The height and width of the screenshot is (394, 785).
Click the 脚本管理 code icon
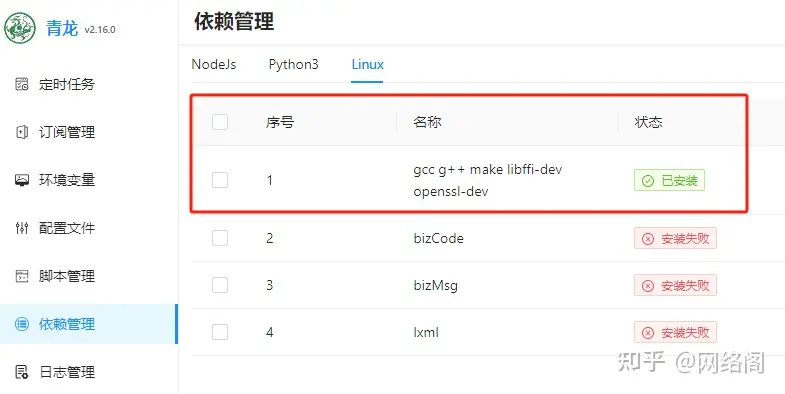tap(22, 276)
